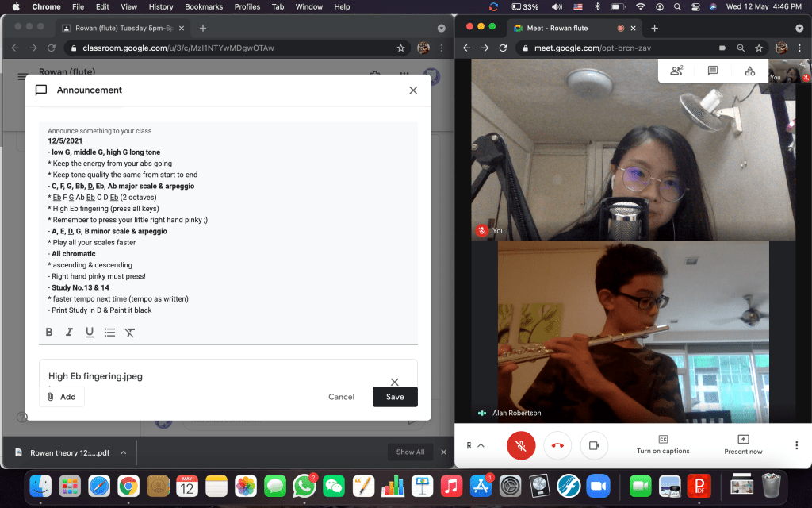Open more options menu in Meet
812x508 pixels.
(x=796, y=445)
